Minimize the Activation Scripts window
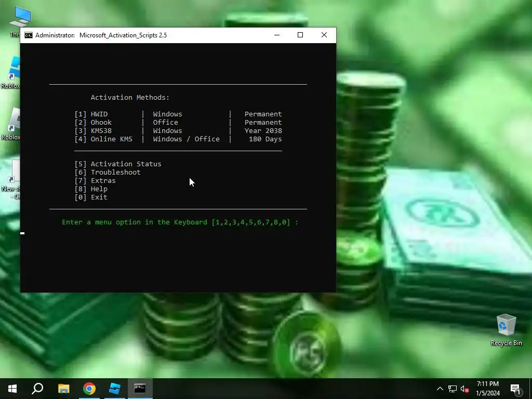This screenshot has width=532, height=399. click(277, 35)
